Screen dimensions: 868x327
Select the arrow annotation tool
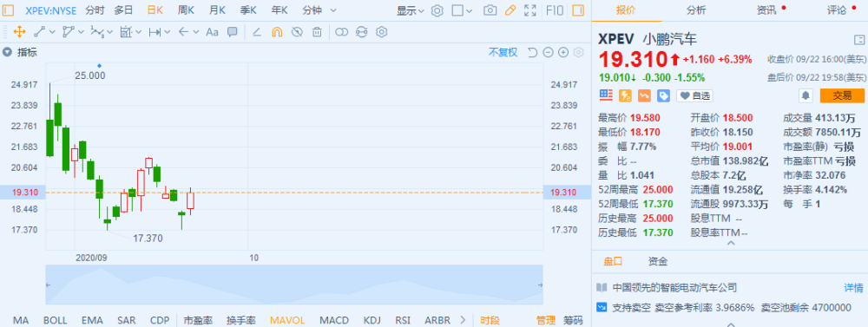[x=184, y=32]
